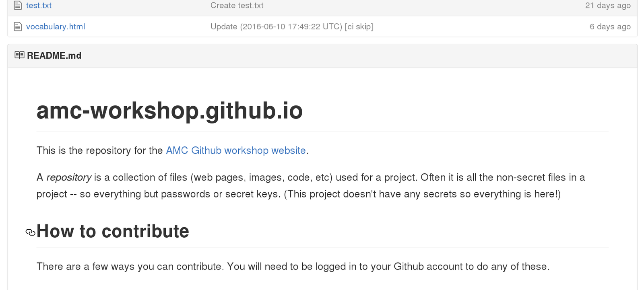644x290 pixels.
Task: Click the 'There are a few ways' paragraph
Action: coord(293,266)
